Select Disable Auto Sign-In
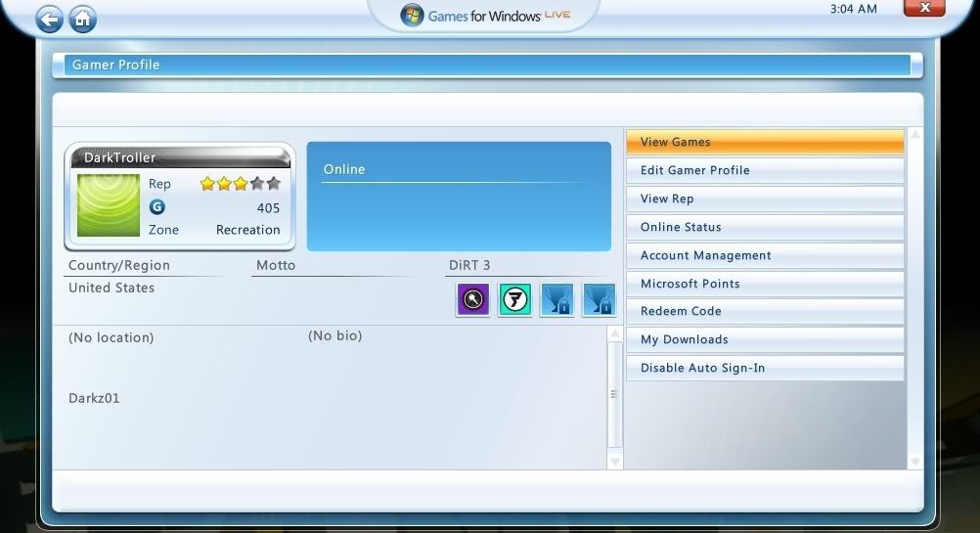This screenshot has height=533, width=980. click(x=765, y=368)
